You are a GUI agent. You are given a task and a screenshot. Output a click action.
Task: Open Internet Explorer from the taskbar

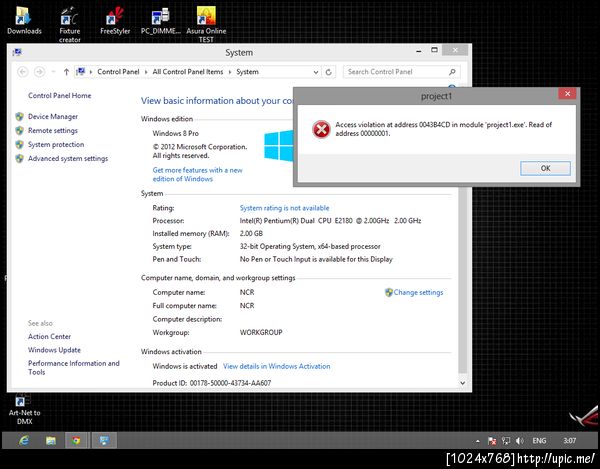coord(24,441)
